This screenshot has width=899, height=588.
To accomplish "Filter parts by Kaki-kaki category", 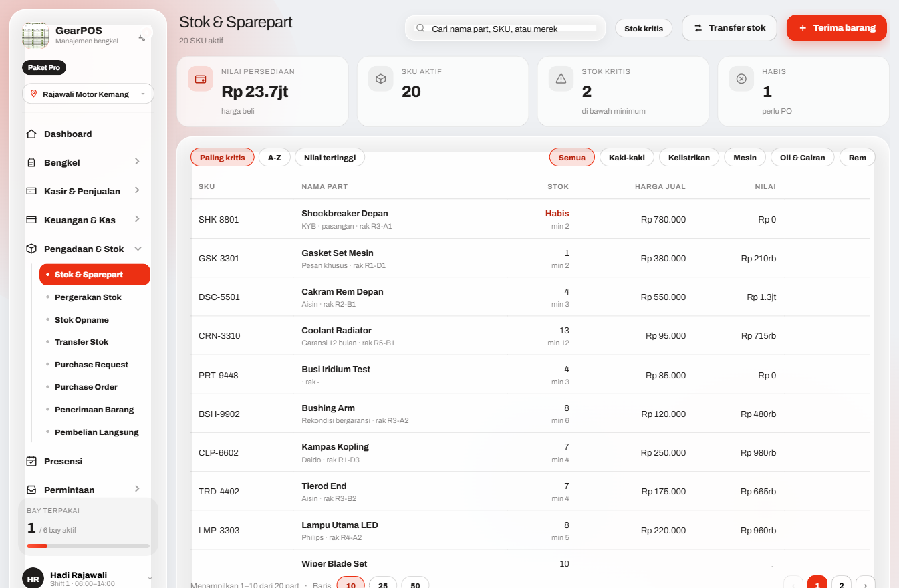I will click(x=627, y=158).
